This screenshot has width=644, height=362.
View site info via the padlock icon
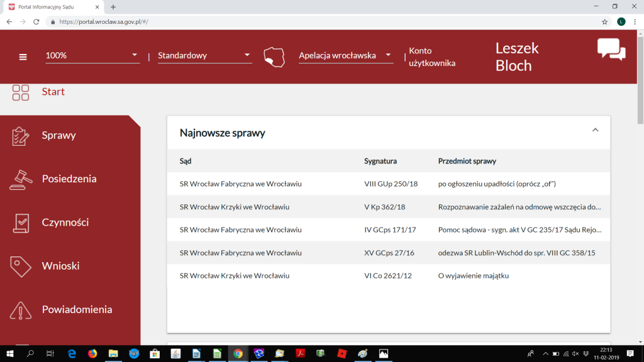click(x=53, y=22)
